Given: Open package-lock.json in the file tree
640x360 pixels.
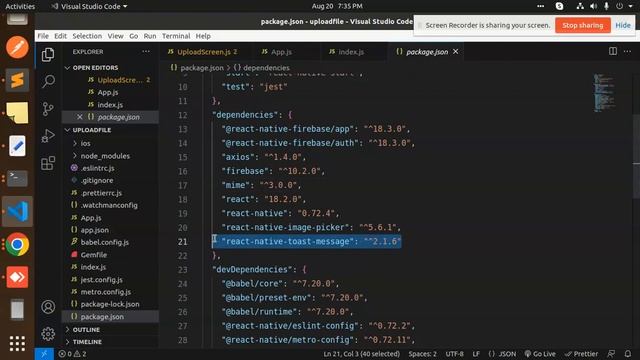Looking at the screenshot, I should click(110, 304).
